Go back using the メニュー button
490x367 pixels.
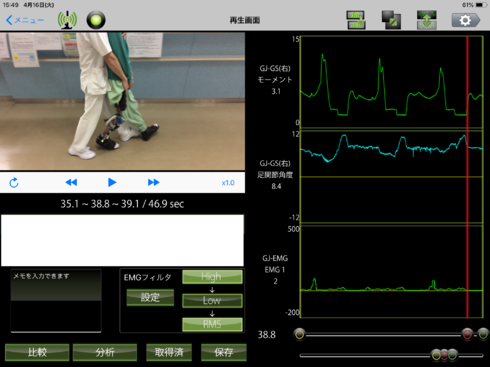(25, 20)
